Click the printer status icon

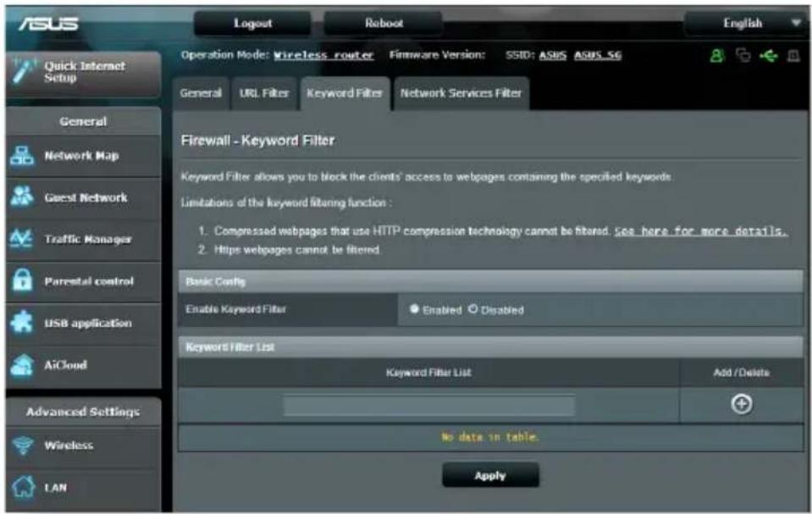(793, 55)
